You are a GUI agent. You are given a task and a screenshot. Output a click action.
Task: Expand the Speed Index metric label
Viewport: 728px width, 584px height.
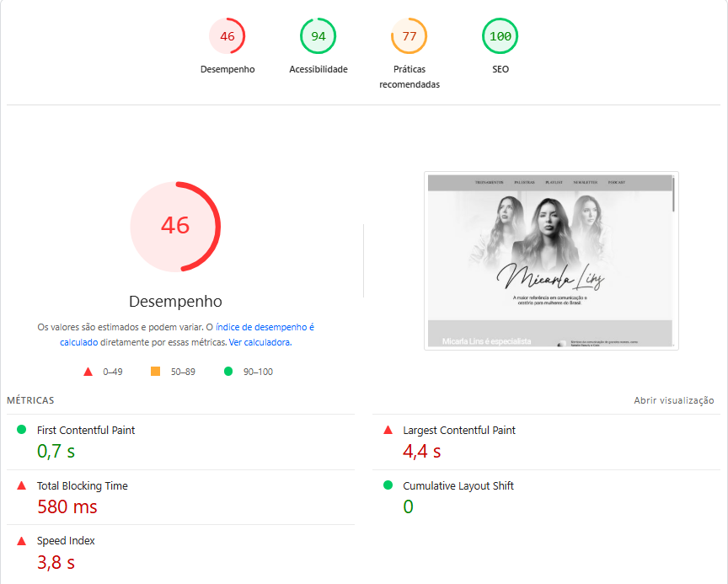pos(66,541)
